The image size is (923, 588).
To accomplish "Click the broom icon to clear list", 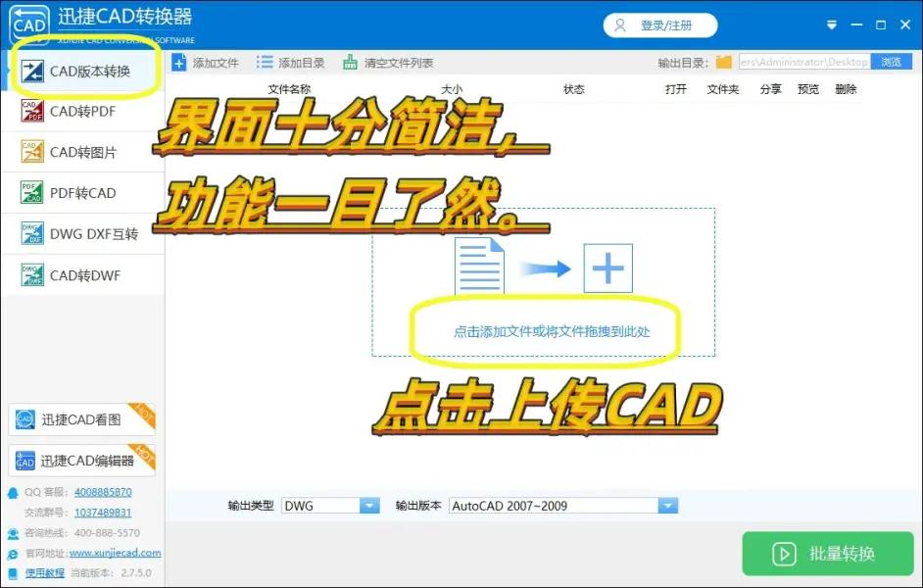I will pos(350,62).
